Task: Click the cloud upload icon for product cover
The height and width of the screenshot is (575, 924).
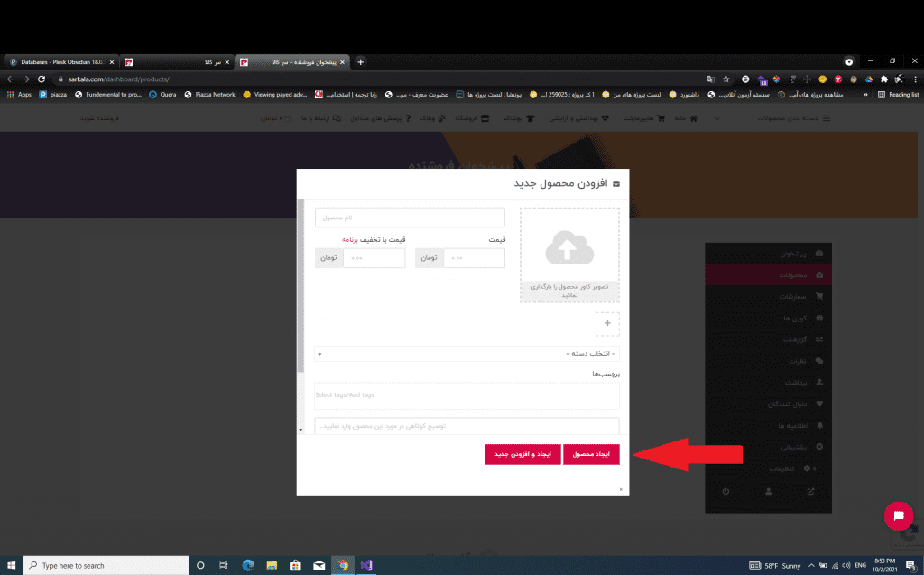Action: 568,246
